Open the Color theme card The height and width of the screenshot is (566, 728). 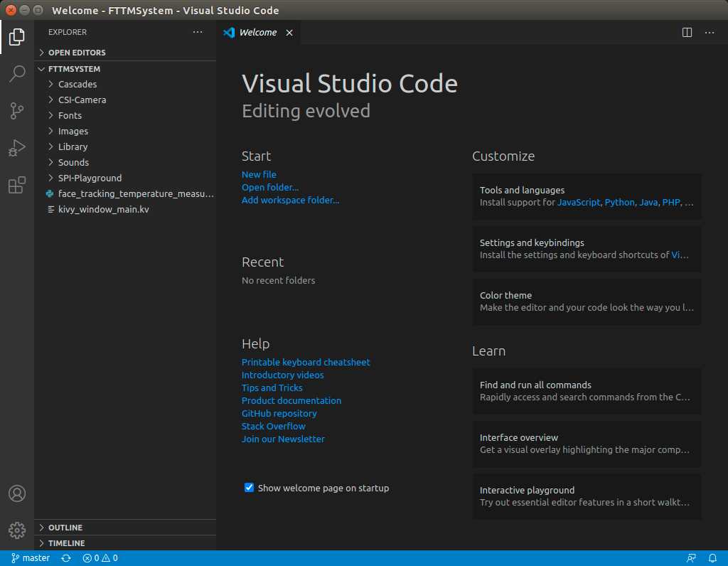click(x=587, y=301)
